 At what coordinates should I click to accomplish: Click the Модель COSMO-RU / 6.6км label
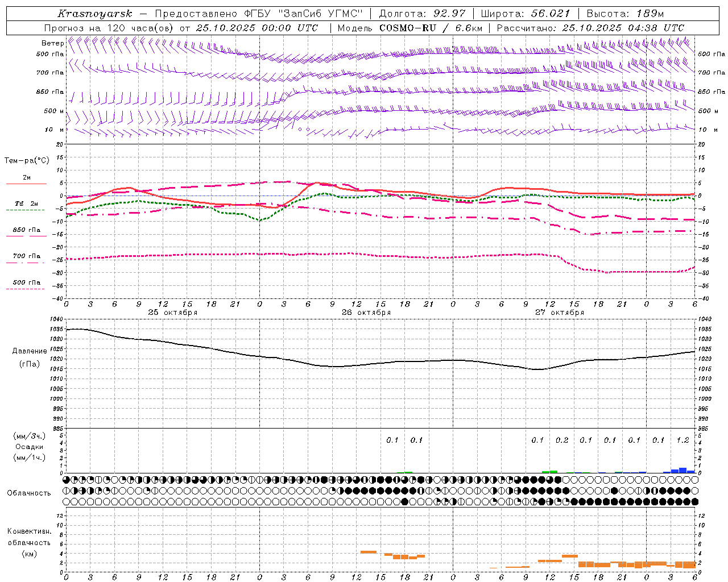tap(409, 28)
